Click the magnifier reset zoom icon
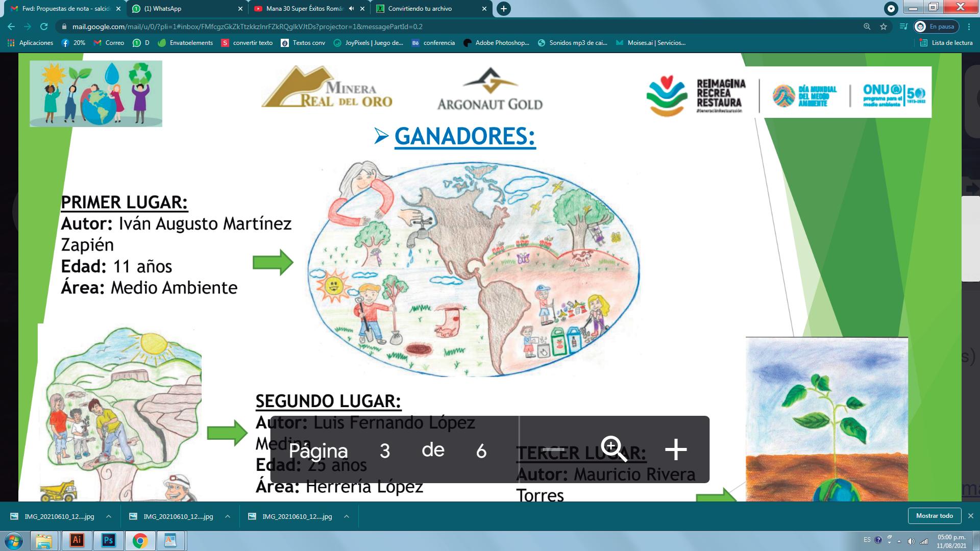 613,449
